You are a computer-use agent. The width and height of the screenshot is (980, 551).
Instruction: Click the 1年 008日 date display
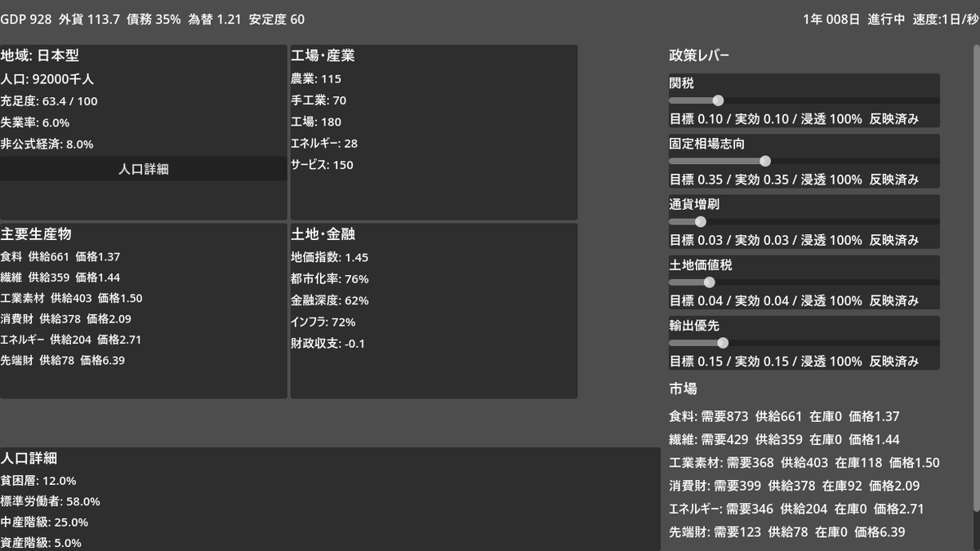[831, 19]
